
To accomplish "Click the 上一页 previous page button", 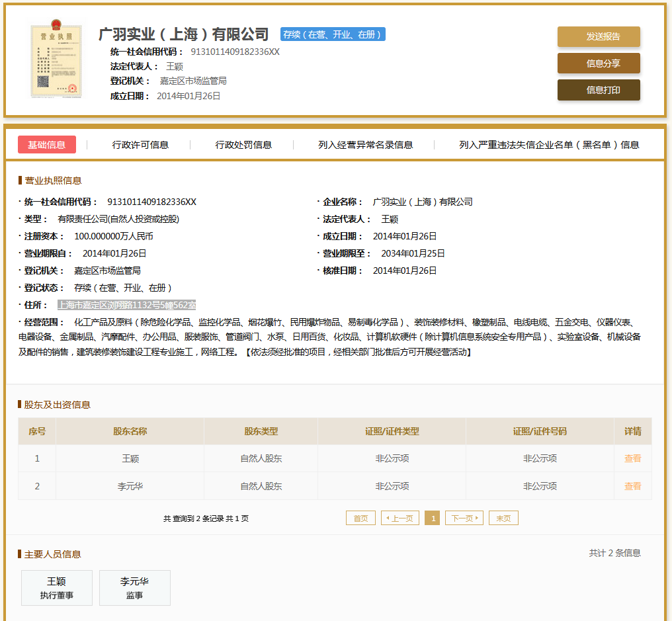I will [400, 518].
